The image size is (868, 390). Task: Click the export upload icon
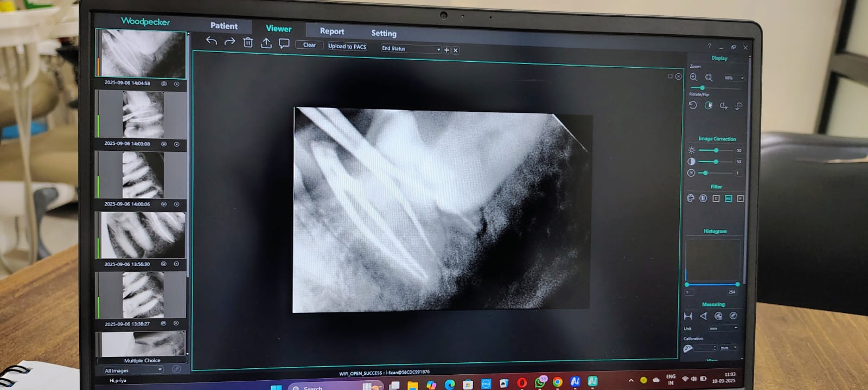[266, 43]
